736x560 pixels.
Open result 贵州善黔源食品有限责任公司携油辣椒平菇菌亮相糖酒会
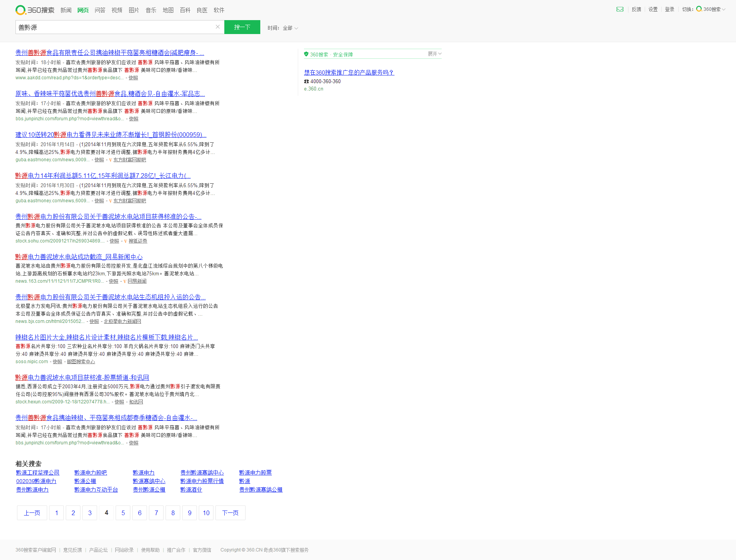(110, 53)
